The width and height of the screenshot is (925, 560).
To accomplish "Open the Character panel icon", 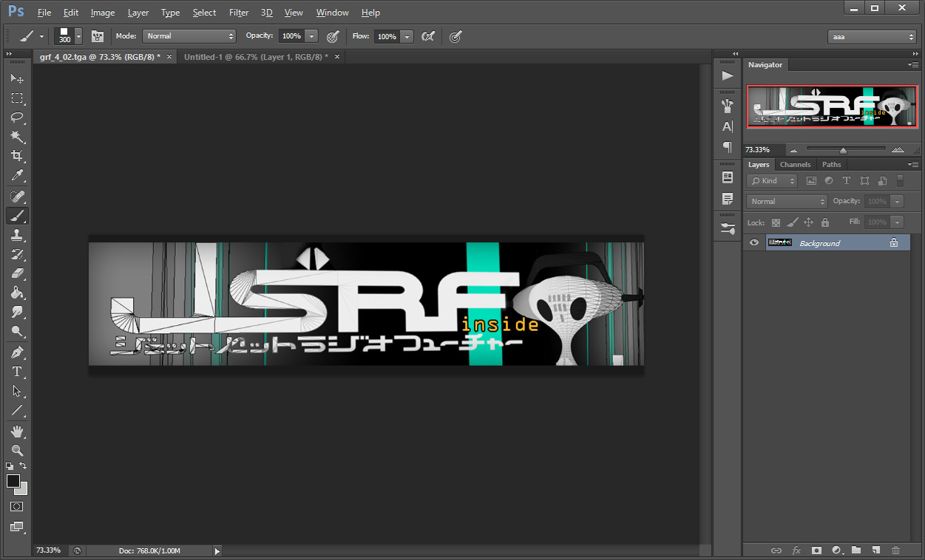I will click(x=727, y=126).
